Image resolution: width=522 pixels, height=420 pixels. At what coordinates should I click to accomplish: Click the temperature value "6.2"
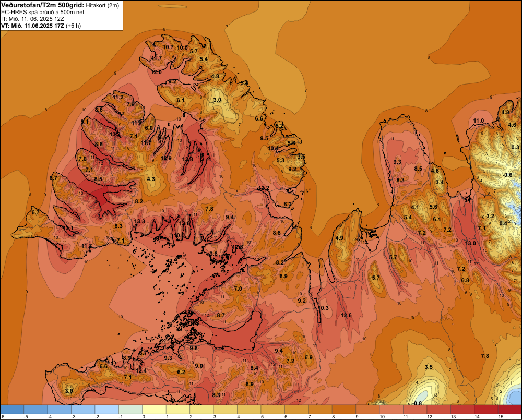pyautogui.click(x=181, y=372)
